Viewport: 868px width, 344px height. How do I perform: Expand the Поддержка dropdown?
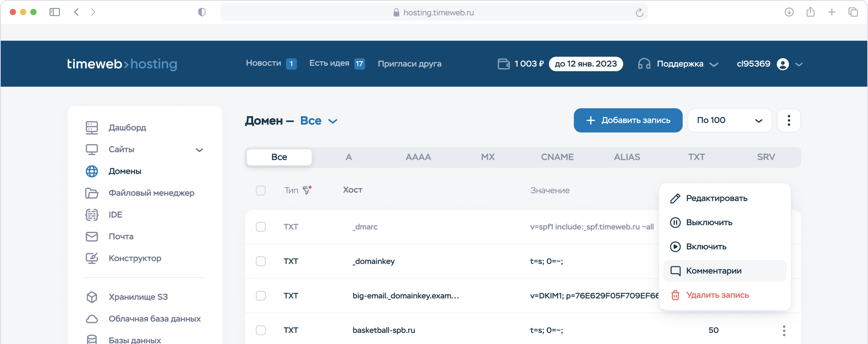tap(714, 64)
